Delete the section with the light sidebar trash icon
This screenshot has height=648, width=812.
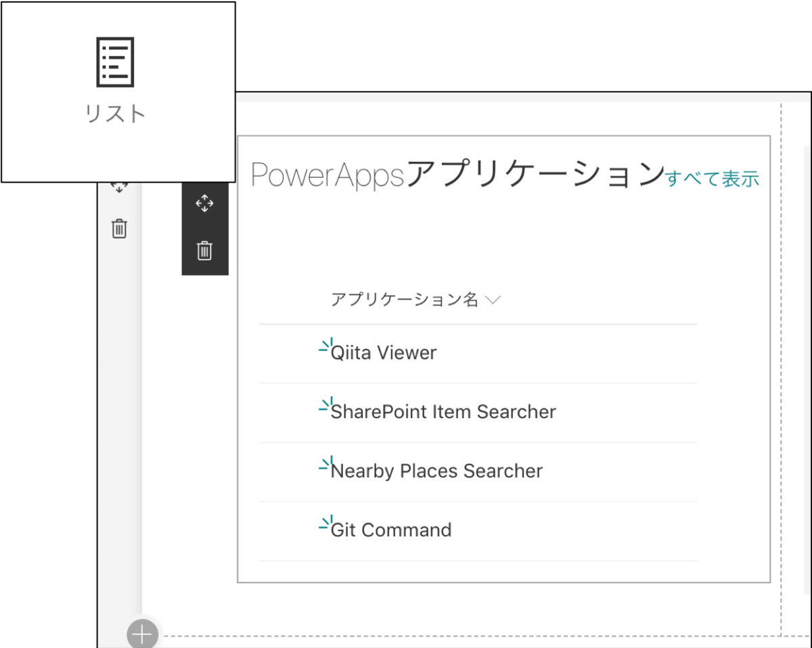tap(119, 229)
